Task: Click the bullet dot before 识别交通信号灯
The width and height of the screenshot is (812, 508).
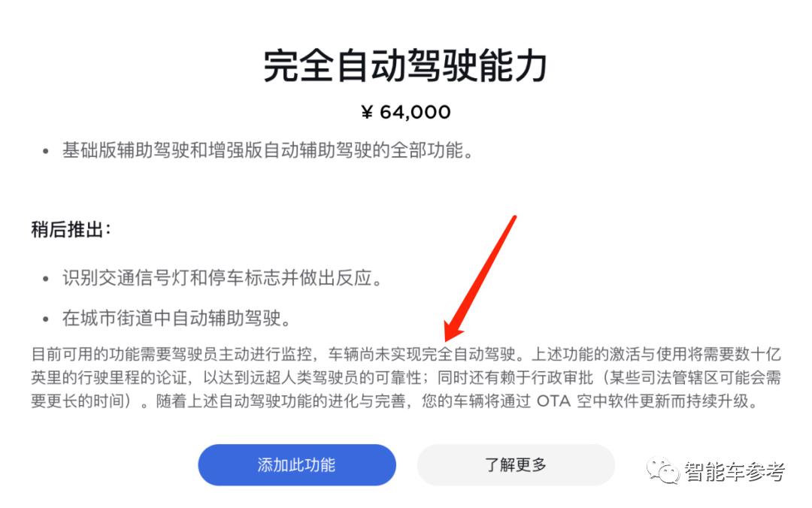Action: (x=46, y=280)
